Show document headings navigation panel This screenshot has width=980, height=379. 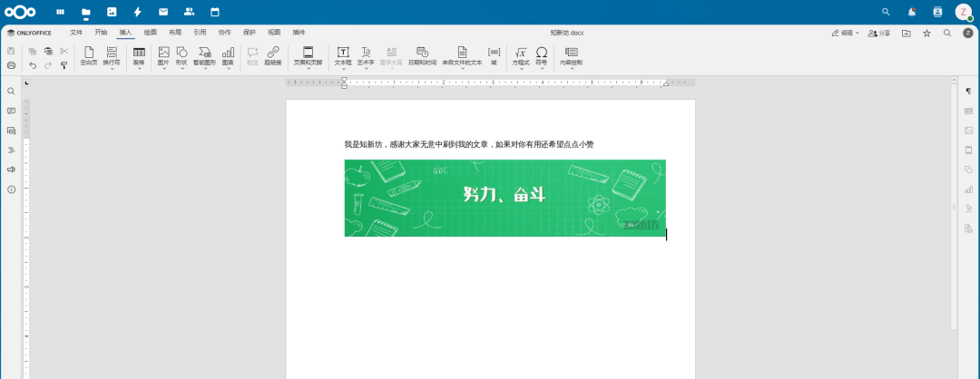[x=11, y=150]
